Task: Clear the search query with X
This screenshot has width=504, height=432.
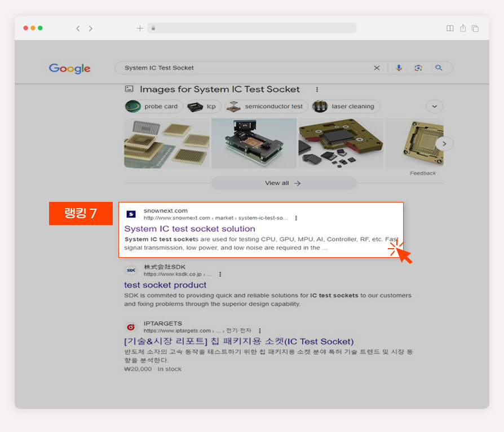Action: pyautogui.click(x=377, y=68)
